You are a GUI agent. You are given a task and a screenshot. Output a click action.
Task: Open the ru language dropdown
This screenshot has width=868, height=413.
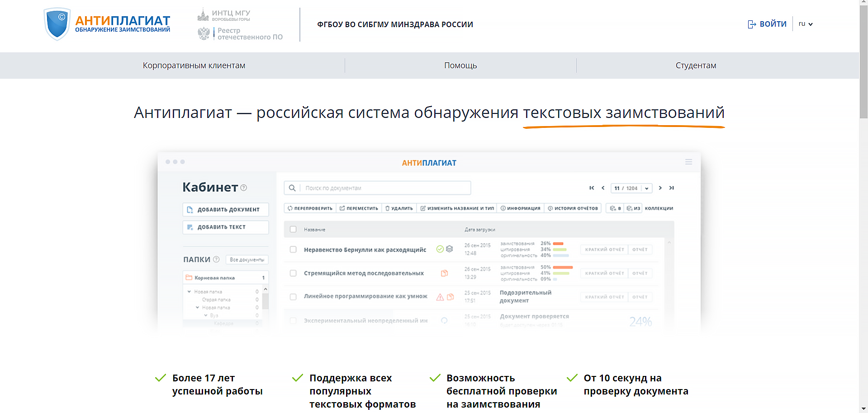coord(806,24)
